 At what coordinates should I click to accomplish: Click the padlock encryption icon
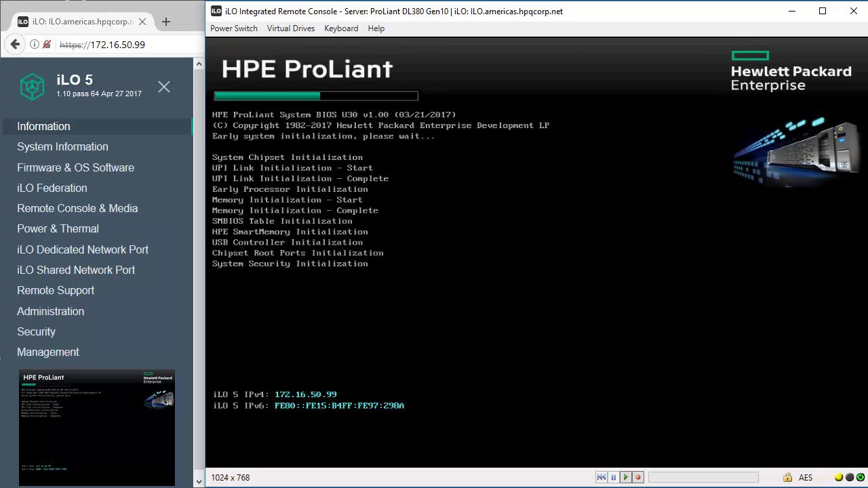[787, 477]
